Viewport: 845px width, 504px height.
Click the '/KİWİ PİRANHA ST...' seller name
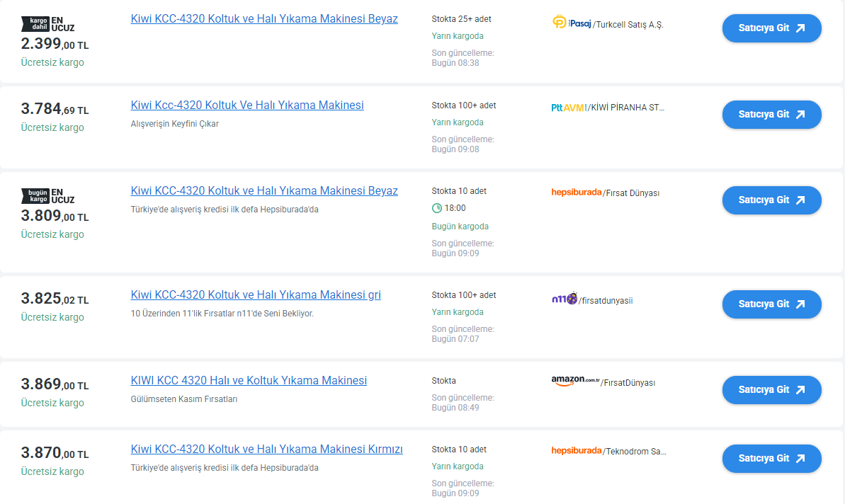tap(626, 108)
